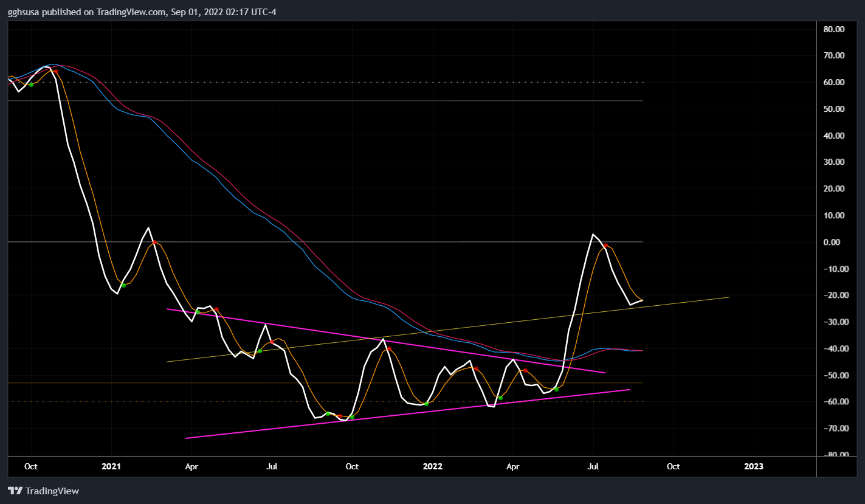This screenshot has height=504, width=865.
Task: Click the green dot signal near the 60 level
Action: click(x=31, y=85)
